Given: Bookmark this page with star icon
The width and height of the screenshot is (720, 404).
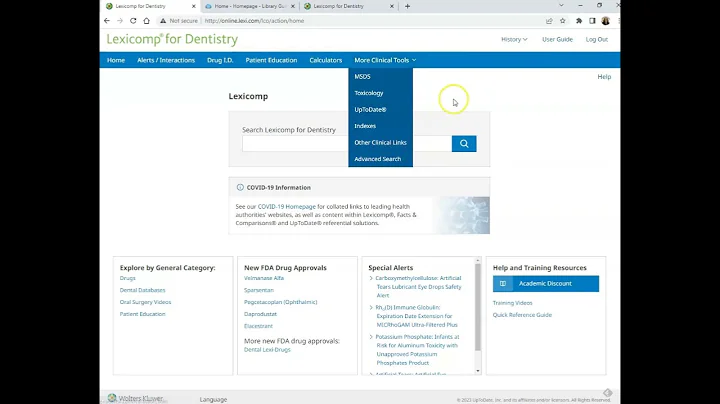Looking at the screenshot, I should (x=562, y=21).
